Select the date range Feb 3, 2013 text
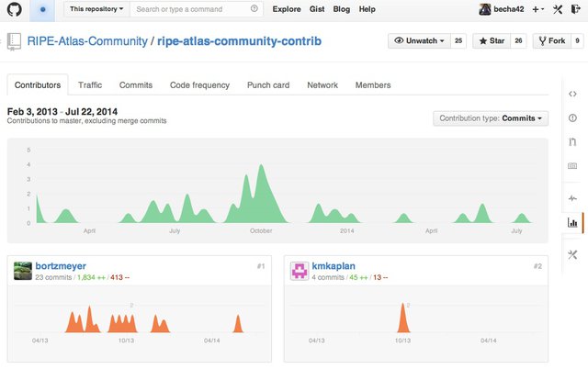 coord(32,112)
